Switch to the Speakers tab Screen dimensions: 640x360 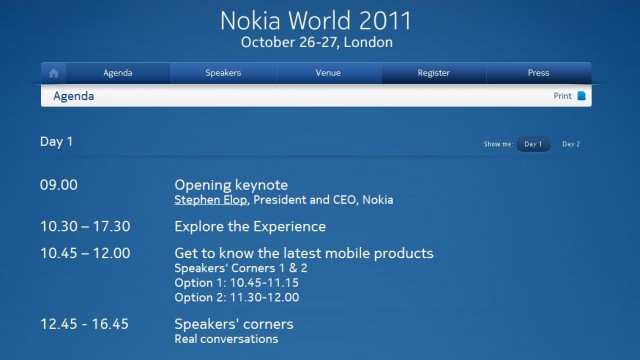[223, 73]
